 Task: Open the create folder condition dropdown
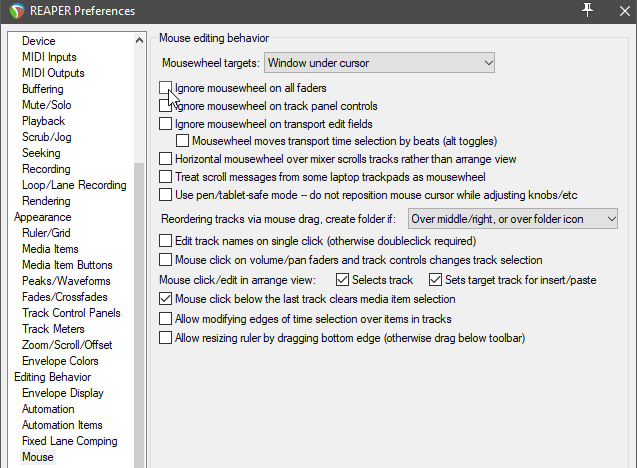513,219
